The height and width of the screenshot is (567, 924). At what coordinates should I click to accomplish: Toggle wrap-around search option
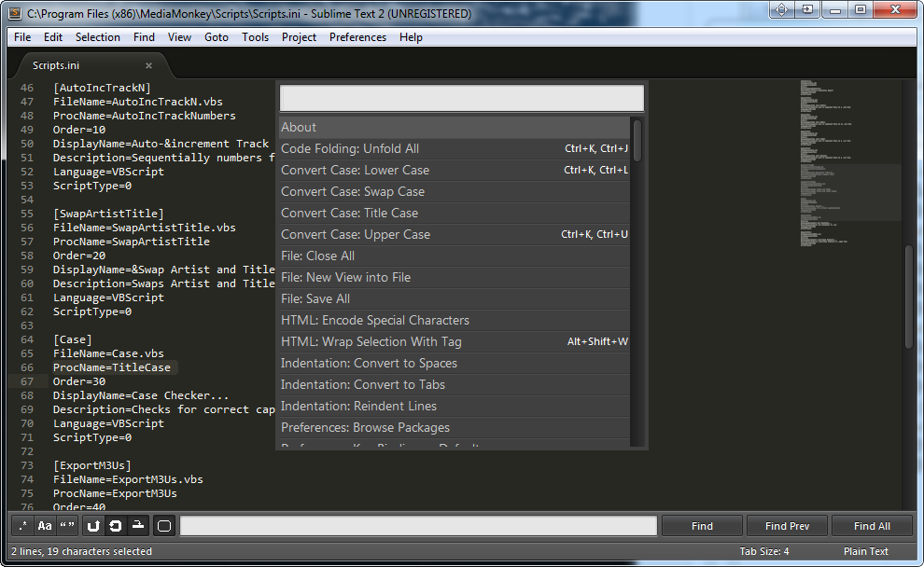[x=116, y=526]
